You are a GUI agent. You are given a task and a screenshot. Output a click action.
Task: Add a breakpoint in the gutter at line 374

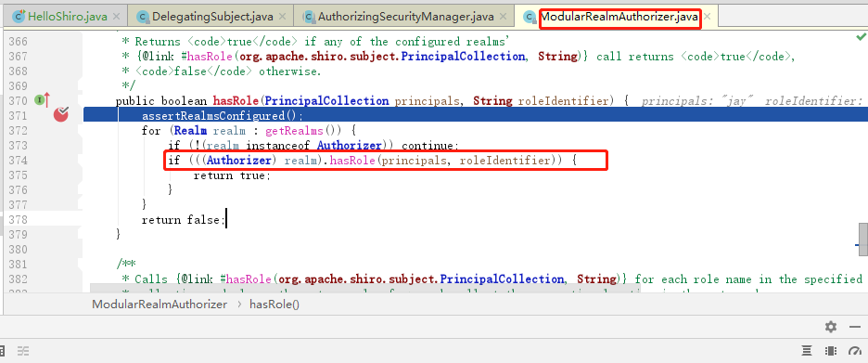(61, 161)
